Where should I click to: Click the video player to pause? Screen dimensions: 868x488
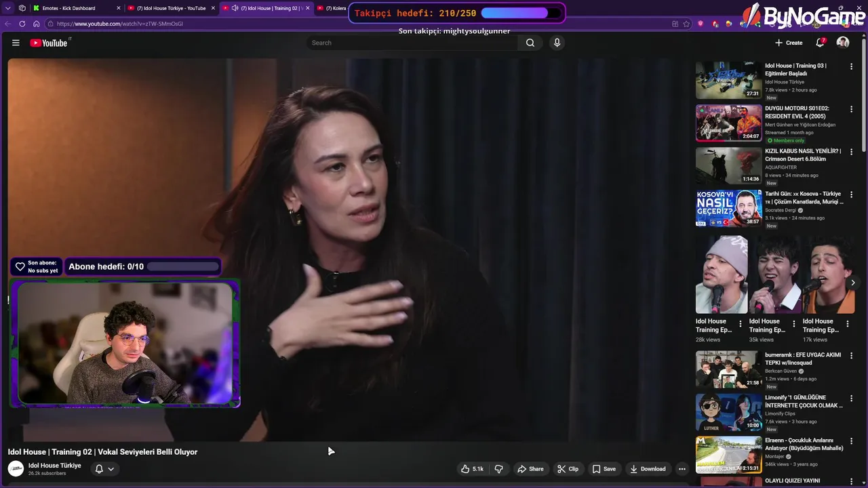tap(347, 250)
